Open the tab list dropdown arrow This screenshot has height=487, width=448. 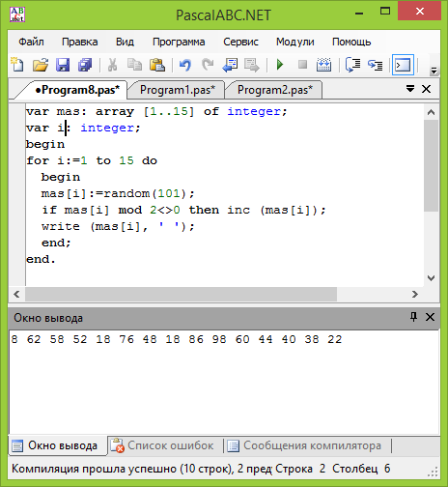point(410,88)
